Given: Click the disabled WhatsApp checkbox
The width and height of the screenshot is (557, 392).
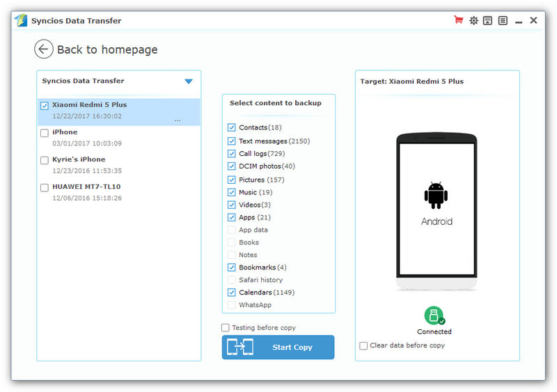Looking at the screenshot, I should (232, 305).
